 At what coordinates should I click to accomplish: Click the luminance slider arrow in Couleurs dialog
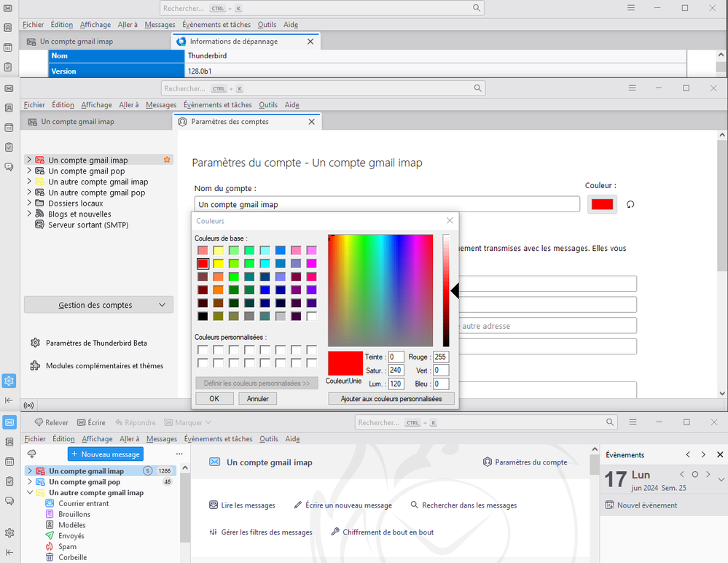click(455, 291)
